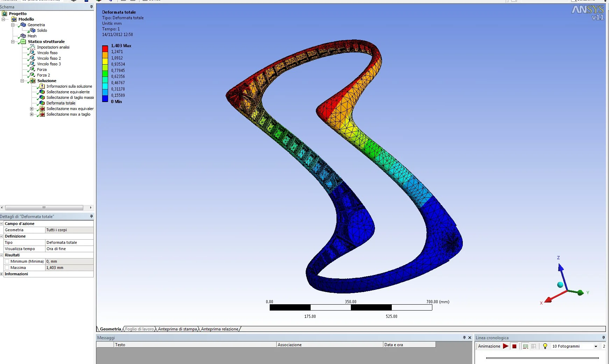
Task: Expand Sollecitazione max a taglio node
Action: tap(31, 114)
